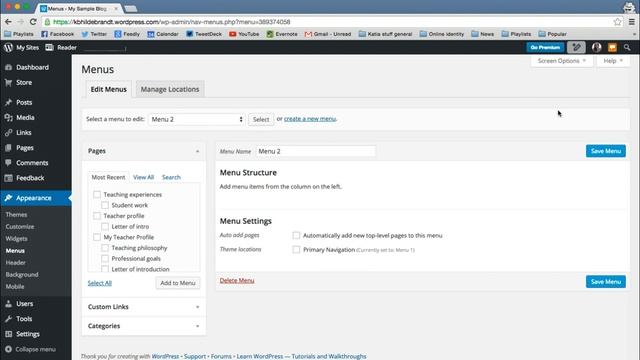
Task: Open Widgets submenu item
Action: click(x=16, y=239)
